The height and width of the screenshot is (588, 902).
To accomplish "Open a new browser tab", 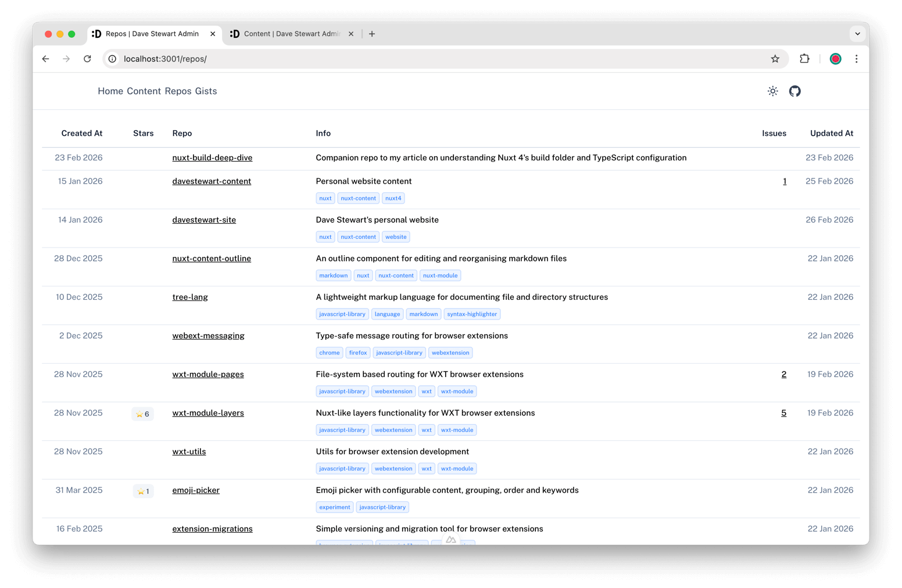I will [372, 34].
